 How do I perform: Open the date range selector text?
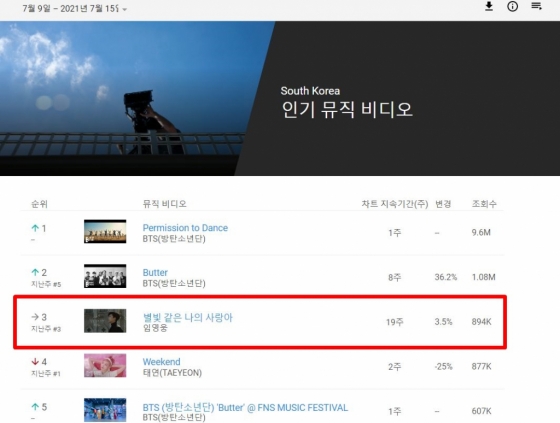point(70,9)
